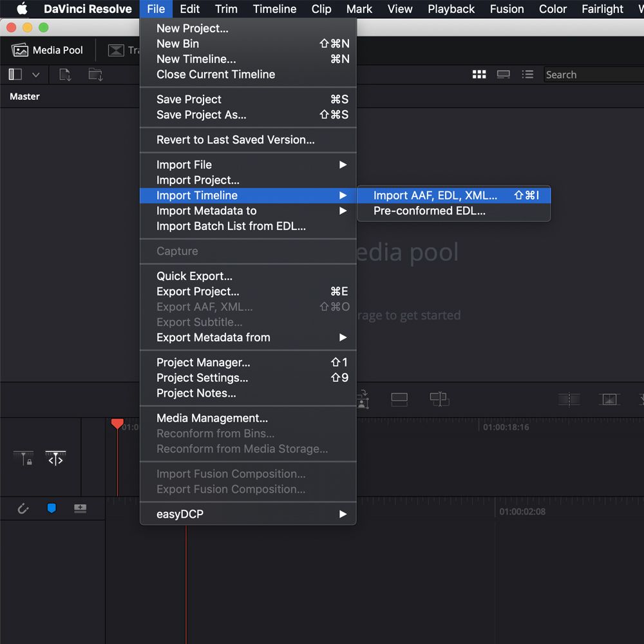
Task: Toggle the blue flag marker icon
Action: coord(52,509)
